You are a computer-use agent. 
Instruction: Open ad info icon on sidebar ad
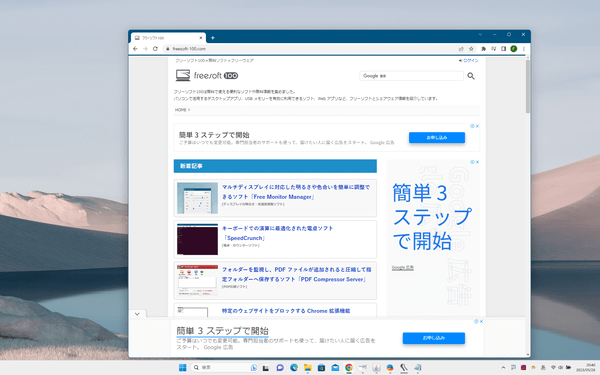tap(472, 162)
